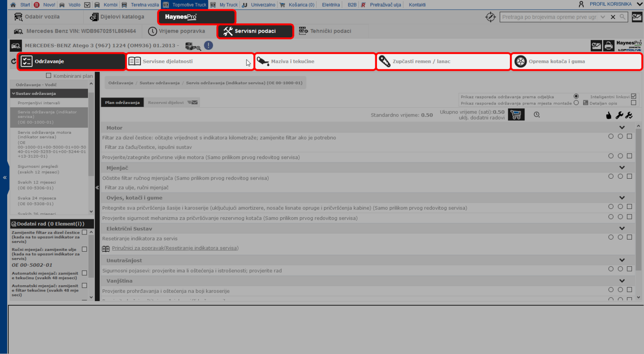Click the vehicle search icon before MERCEDES-BENZ Atego

16,46
